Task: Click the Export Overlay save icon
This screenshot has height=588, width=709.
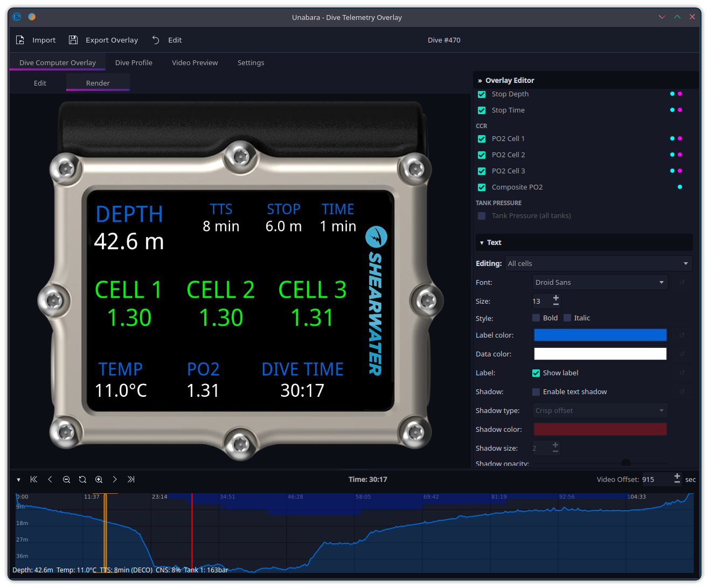Action: [73, 40]
